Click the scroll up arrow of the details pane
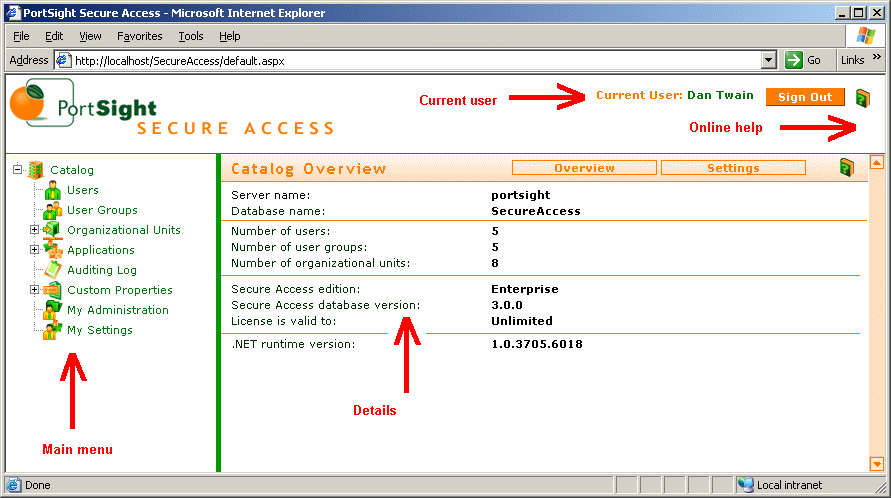The image size is (891, 498). pyautogui.click(x=877, y=163)
